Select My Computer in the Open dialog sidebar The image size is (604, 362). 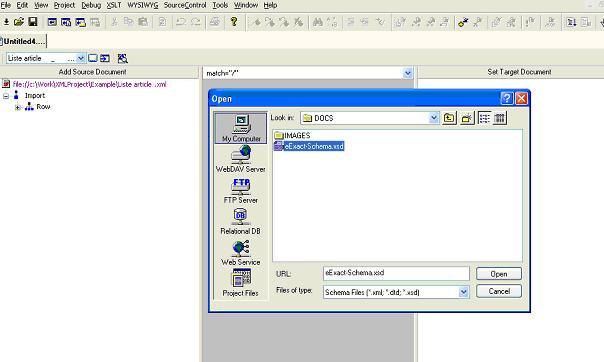(x=241, y=128)
